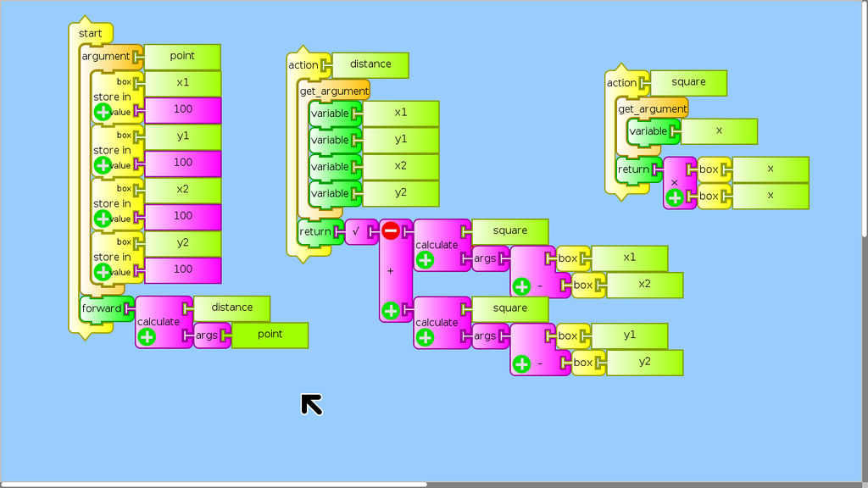This screenshot has width=868, height=488.
Task: Select the start block
Action: pyautogui.click(x=90, y=33)
